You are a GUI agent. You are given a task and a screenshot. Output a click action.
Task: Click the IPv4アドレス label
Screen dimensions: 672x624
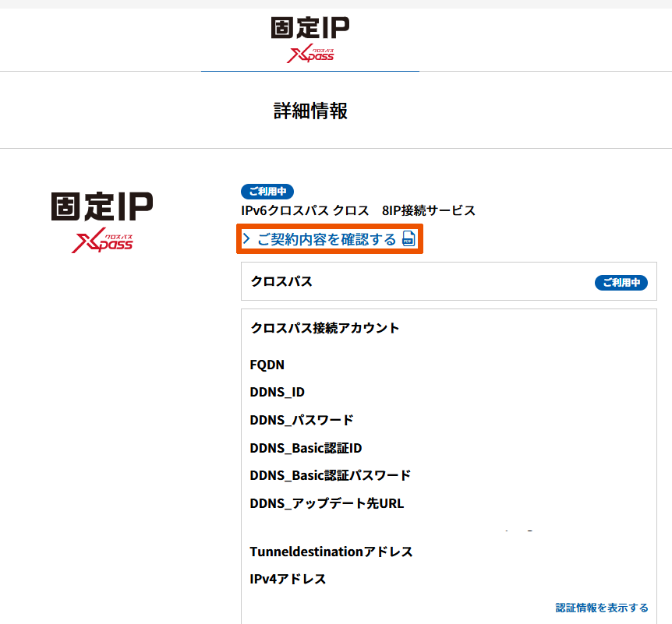click(x=288, y=579)
